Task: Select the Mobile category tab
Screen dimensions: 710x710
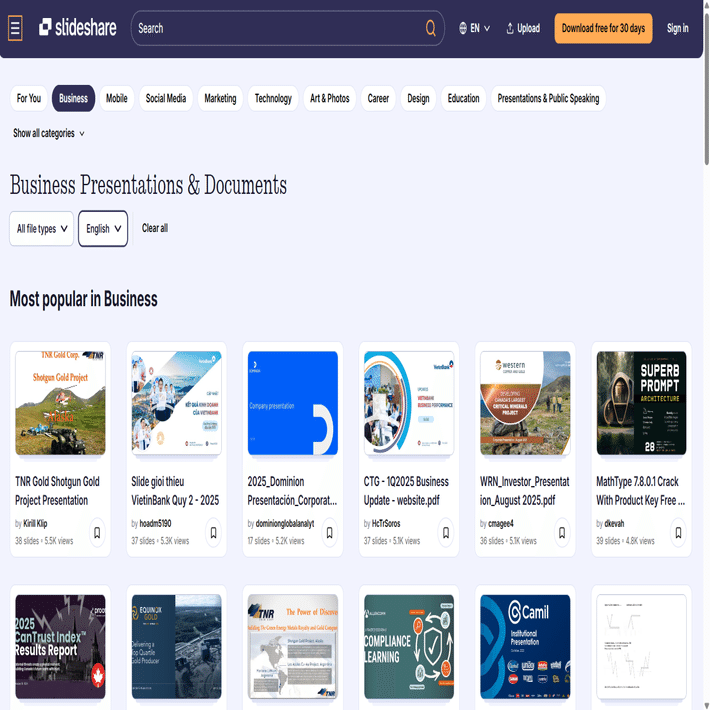Action: click(117, 98)
